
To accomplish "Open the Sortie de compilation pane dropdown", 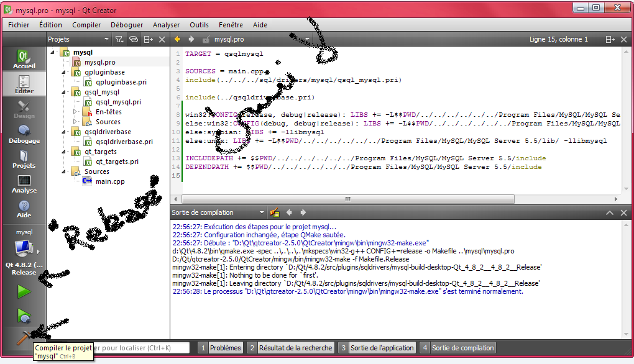I will [218, 212].
